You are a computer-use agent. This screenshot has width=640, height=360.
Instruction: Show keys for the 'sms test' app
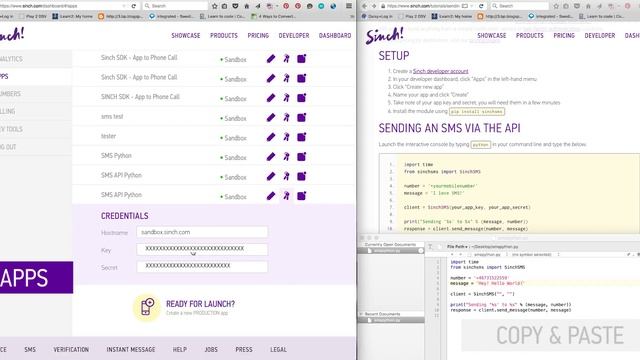click(x=287, y=118)
